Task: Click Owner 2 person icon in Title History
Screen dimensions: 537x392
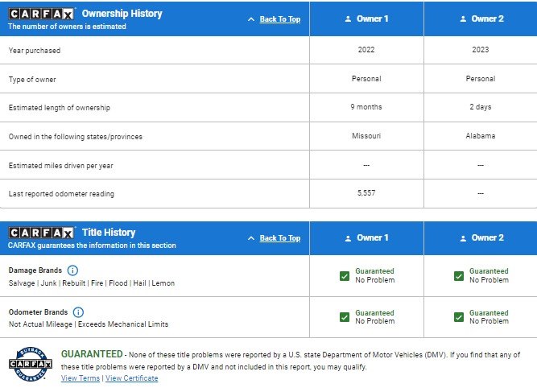Action: (461, 238)
